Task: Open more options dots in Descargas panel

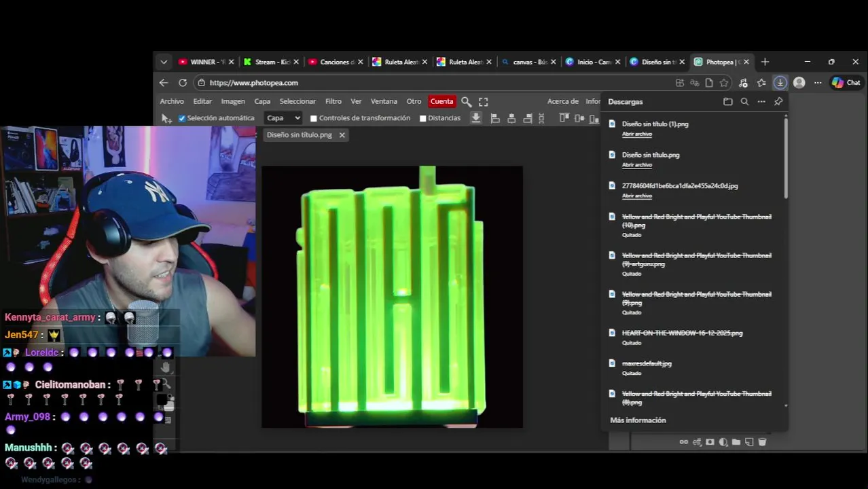Action: pos(761,101)
